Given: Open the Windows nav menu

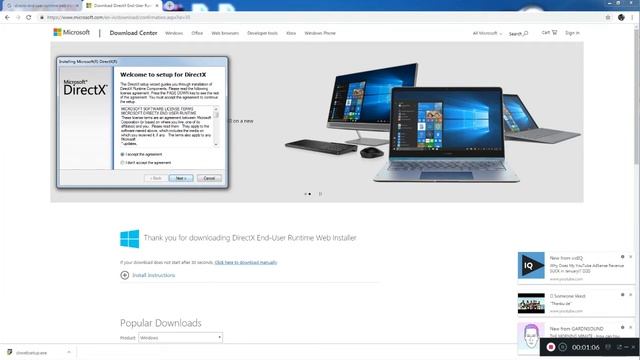Looking at the screenshot, I should [174, 33].
